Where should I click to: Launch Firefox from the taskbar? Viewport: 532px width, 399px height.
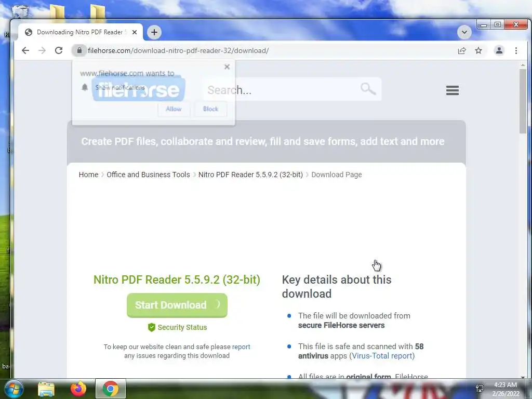coord(78,389)
